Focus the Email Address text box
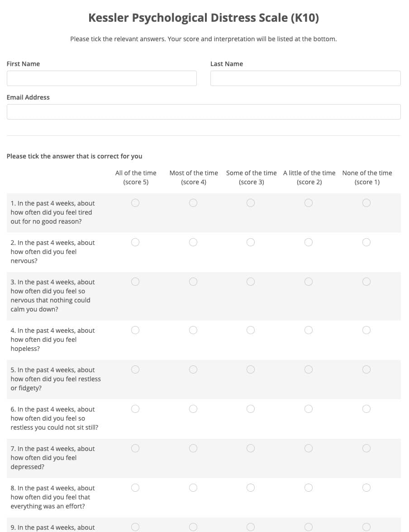409x532 pixels. [x=204, y=112]
